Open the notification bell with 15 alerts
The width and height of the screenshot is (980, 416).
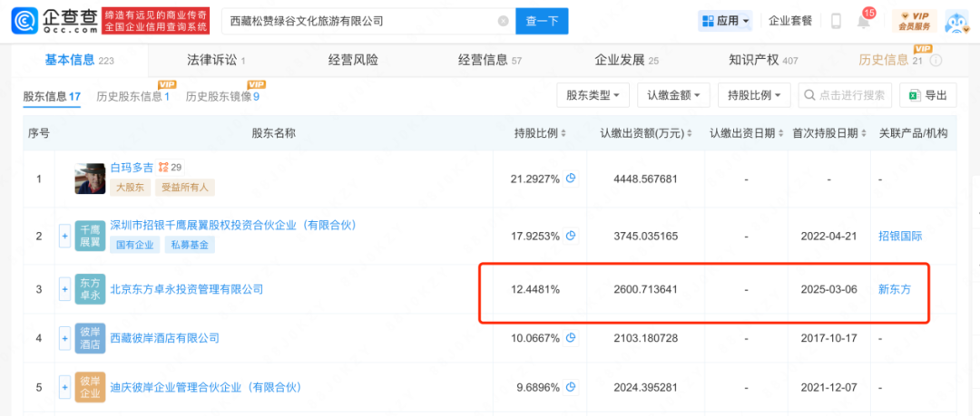[x=863, y=21]
